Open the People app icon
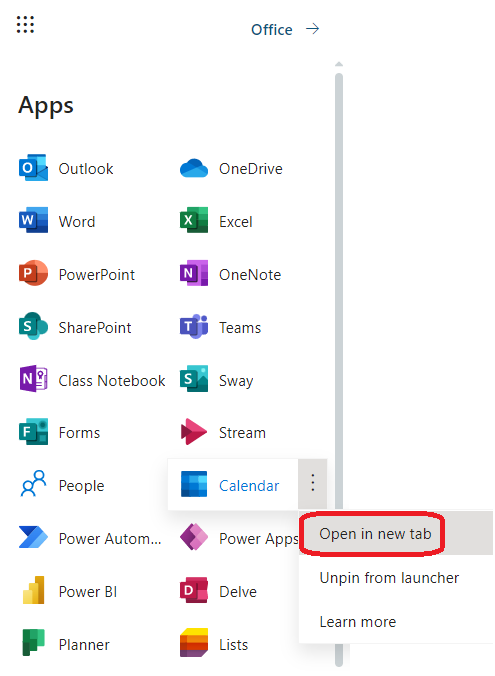The width and height of the screenshot is (495, 676). [x=33, y=484]
